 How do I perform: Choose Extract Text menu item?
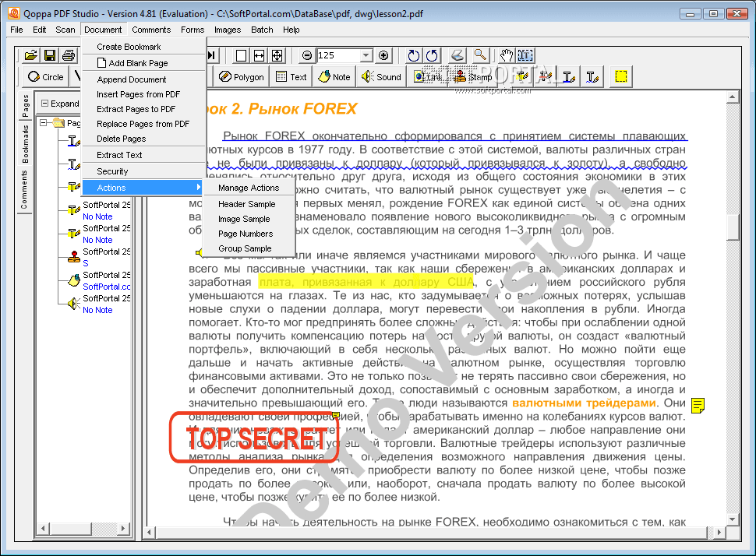click(144, 155)
